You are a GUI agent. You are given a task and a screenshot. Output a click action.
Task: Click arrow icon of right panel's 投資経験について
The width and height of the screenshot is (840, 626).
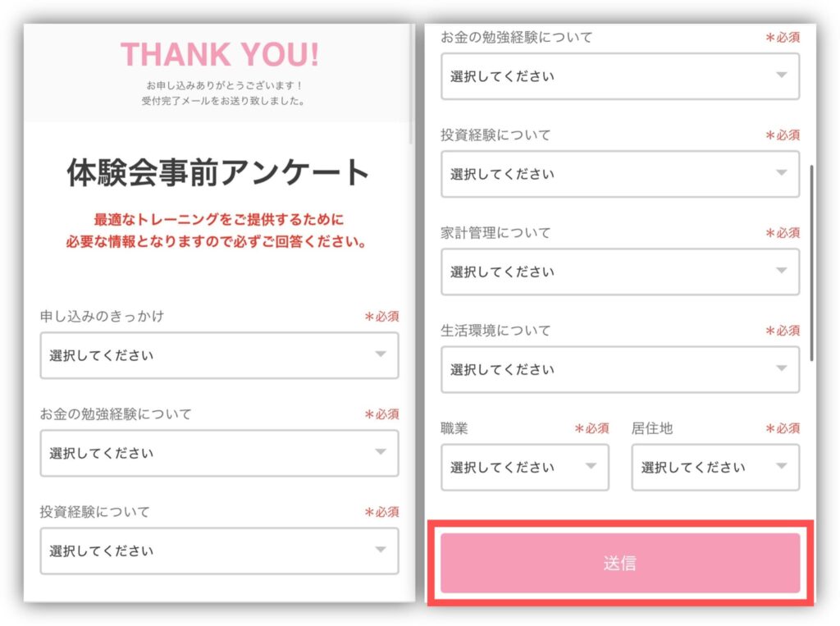tap(781, 173)
